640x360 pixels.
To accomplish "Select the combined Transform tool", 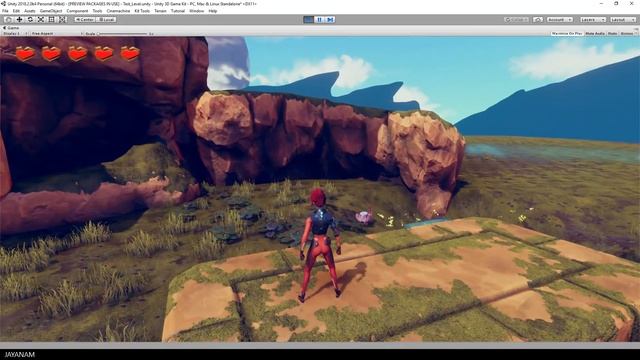I will click(x=62, y=20).
